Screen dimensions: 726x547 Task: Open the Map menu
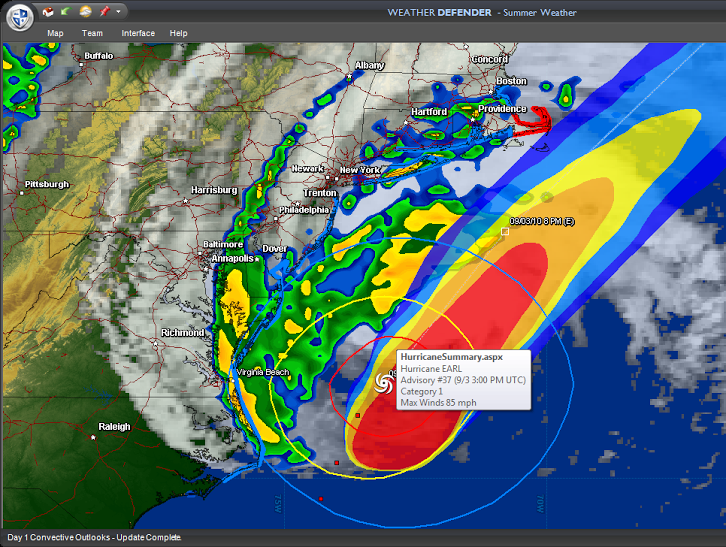(x=55, y=33)
